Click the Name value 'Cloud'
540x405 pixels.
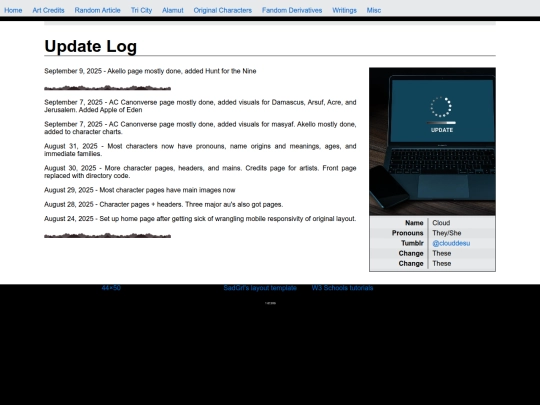(441, 223)
